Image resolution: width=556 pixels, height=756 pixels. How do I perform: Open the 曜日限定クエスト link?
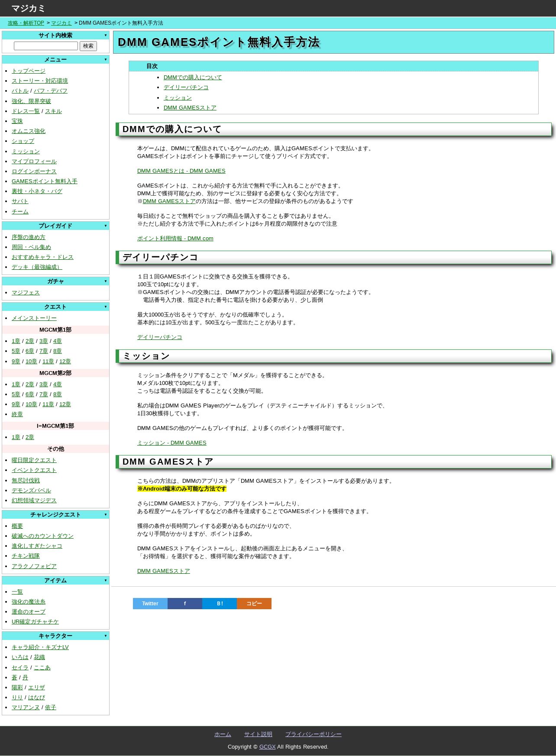(34, 460)
